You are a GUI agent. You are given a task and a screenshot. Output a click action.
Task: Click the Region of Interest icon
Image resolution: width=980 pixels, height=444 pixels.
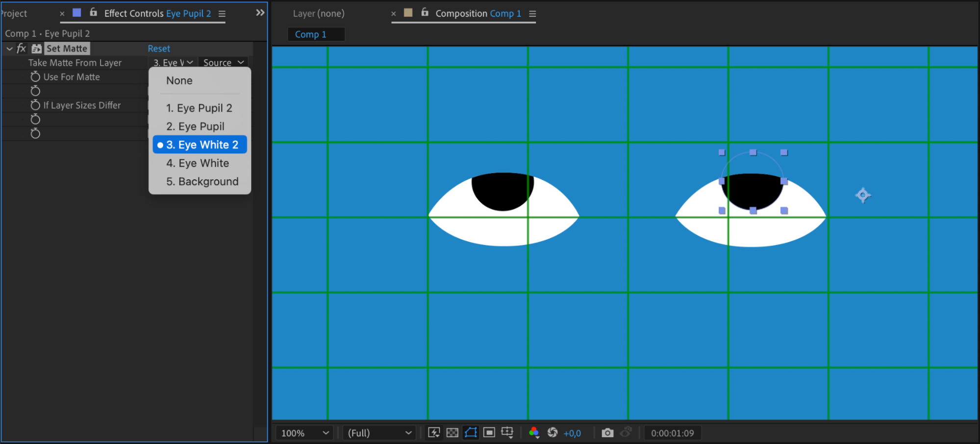pos(489,433)
